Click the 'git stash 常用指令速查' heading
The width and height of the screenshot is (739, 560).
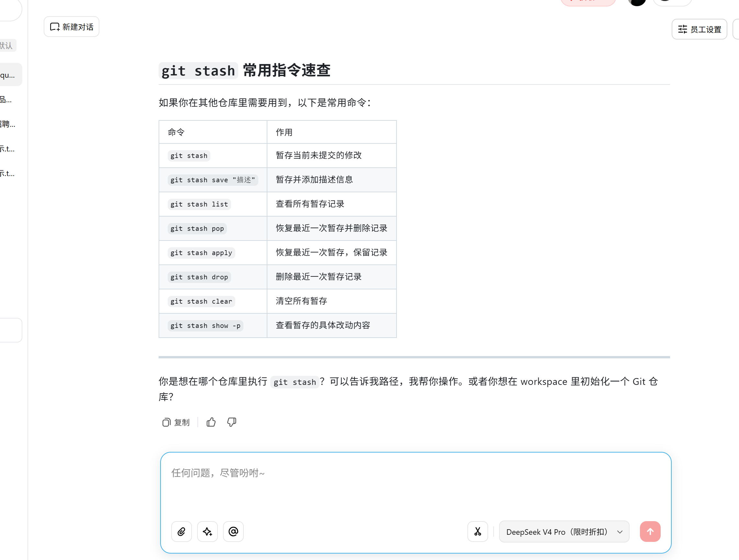coord(244,71)
